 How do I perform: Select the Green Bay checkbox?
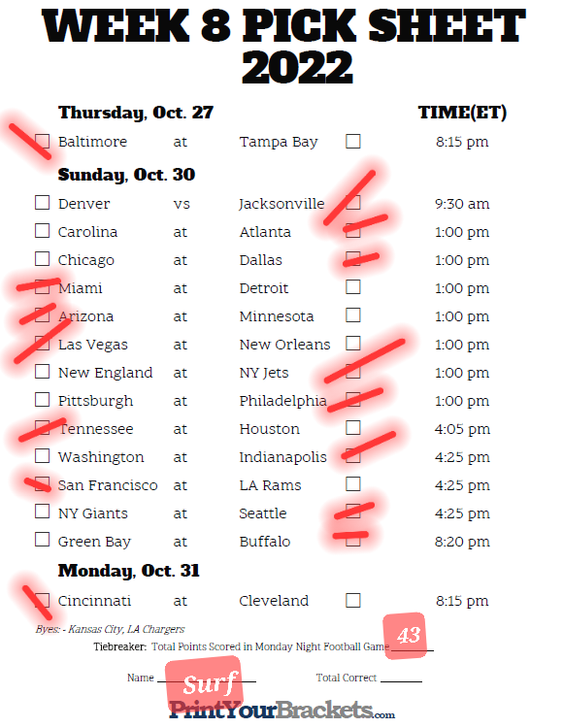point(43,540)
